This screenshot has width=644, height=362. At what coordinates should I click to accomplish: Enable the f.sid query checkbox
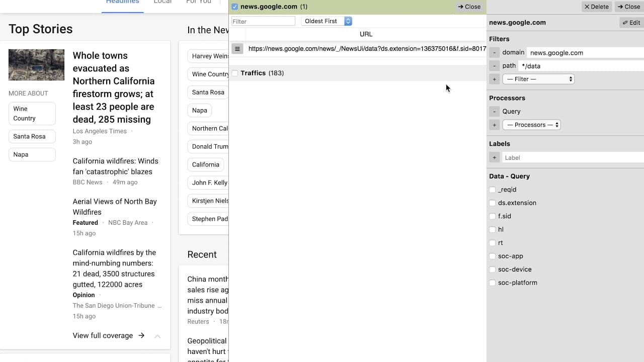pos(493,216)
